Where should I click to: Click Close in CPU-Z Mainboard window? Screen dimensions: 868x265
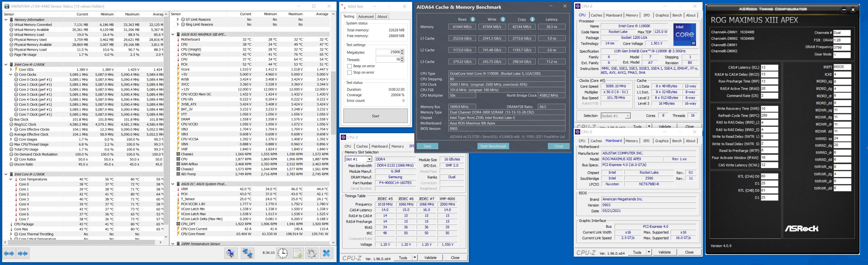point(689,252)
